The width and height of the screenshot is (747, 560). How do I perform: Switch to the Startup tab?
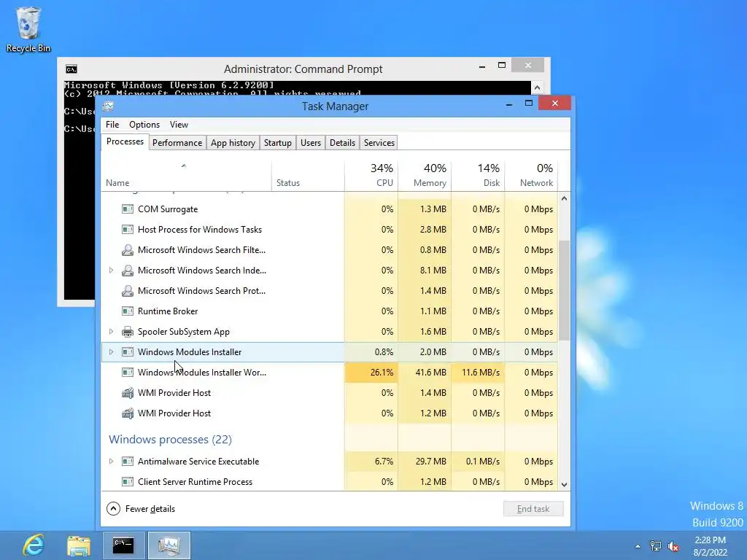(x=278, y=143)
